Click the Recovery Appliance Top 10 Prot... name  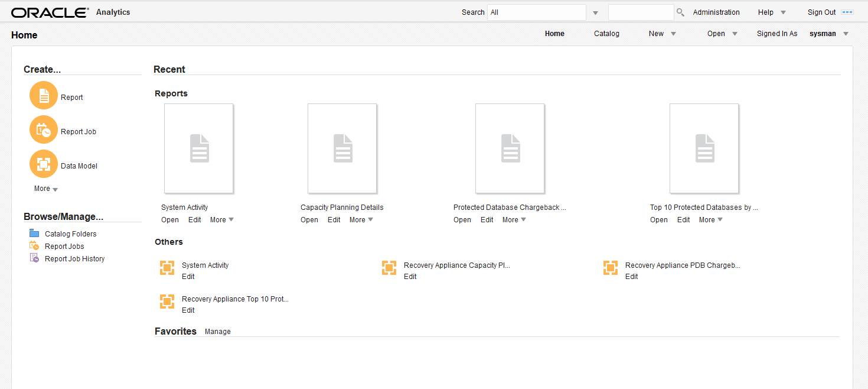tap(235, 299)
